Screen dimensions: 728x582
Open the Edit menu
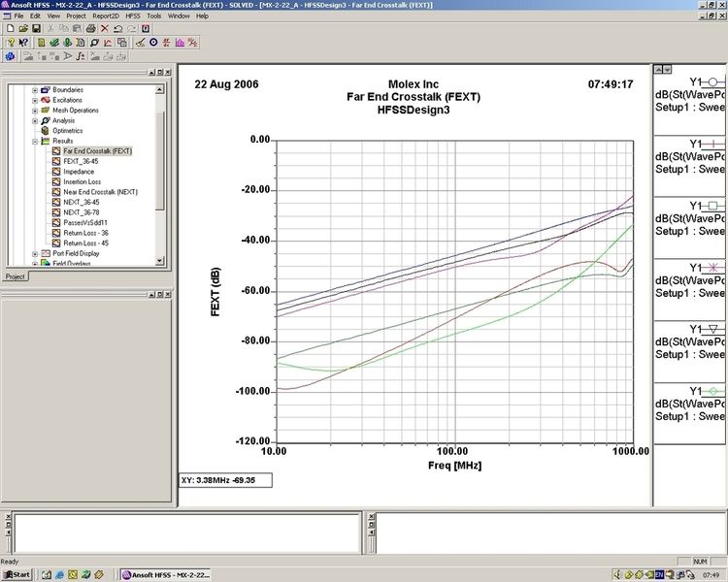(x=35, y=16)
